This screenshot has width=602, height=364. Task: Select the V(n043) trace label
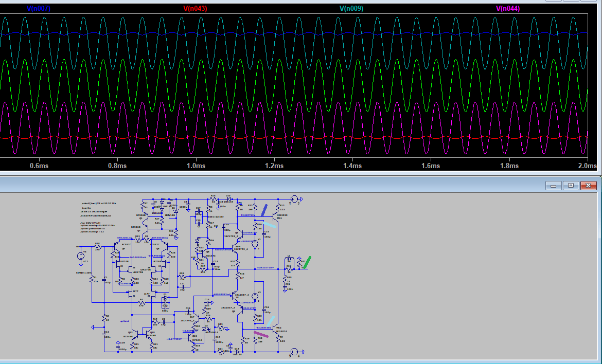click(x=195, y=8)
